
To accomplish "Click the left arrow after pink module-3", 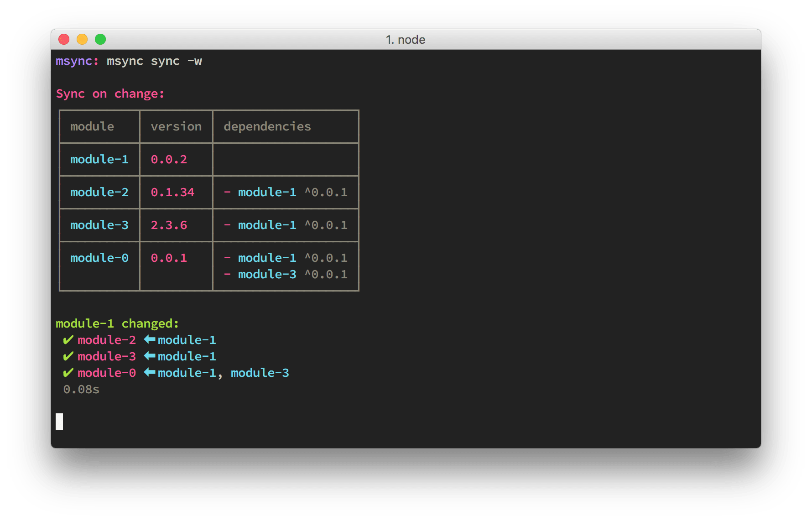I will pos(150,356).
